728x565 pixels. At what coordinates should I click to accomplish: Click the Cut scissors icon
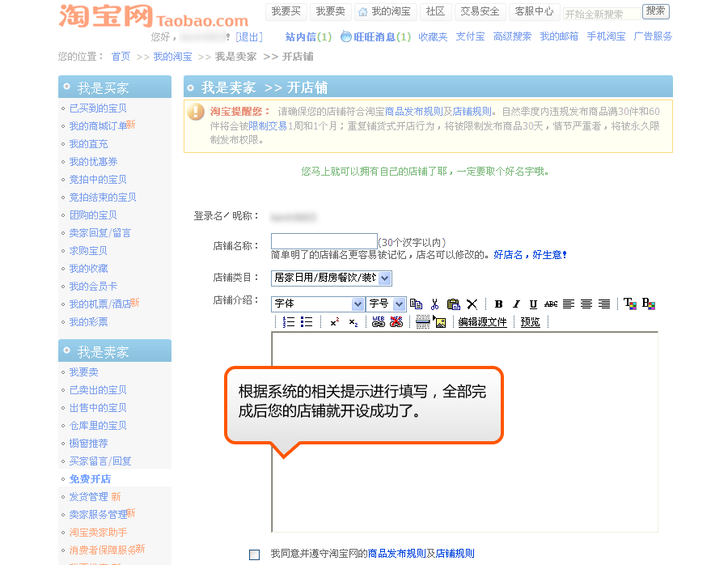(434, 304)
